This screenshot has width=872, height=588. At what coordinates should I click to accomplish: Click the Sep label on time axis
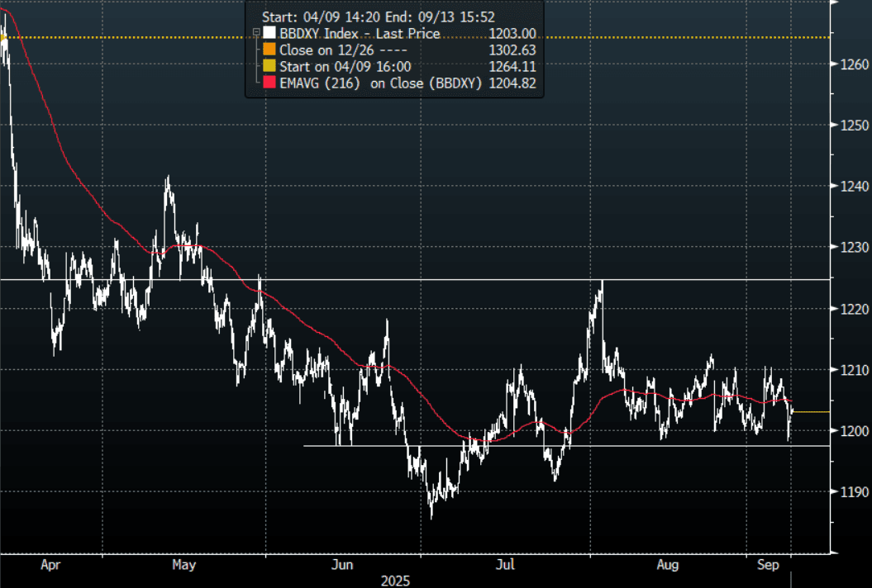click(x=768, y=565)
